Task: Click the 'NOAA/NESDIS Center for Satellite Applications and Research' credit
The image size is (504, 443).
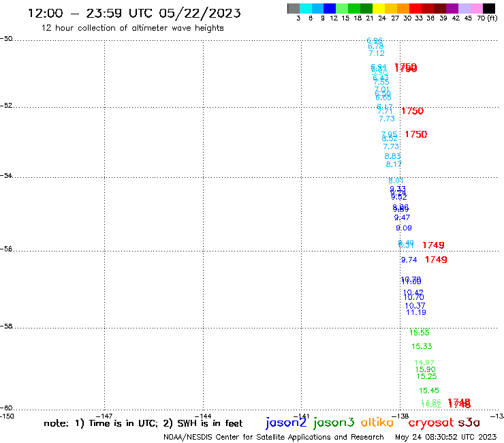Action: (x=274, y=437)
